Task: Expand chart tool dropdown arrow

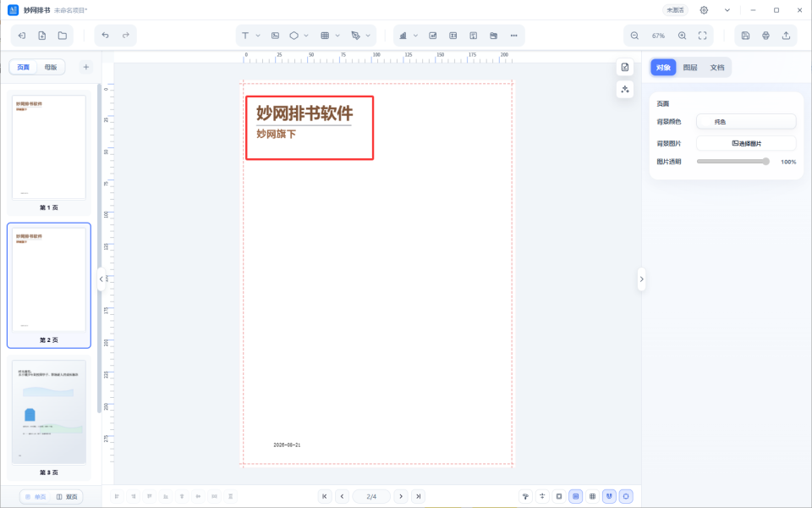Action: (415, 36)
